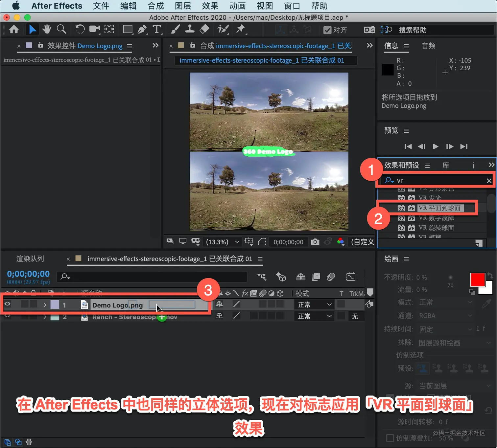This screenshot has height=448, width=497.
Task: Select the Eraser tool
Action: pyautogui.click(x=204, y=29)
